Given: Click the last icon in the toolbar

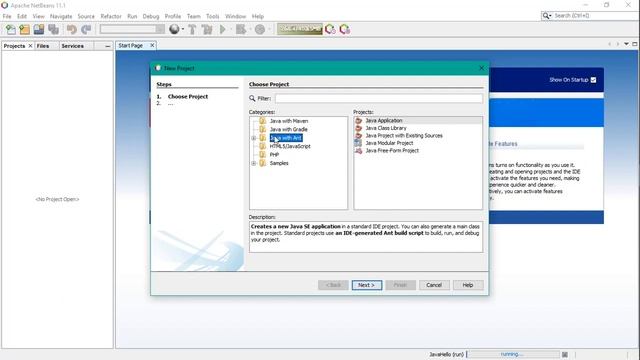Looking at the screenshot, I should click(x=345, y=29).
